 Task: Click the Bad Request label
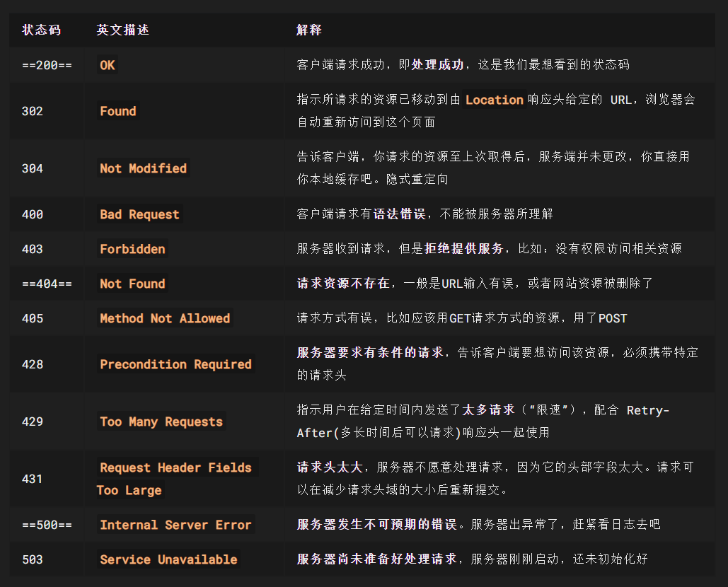tap(139, 214)
